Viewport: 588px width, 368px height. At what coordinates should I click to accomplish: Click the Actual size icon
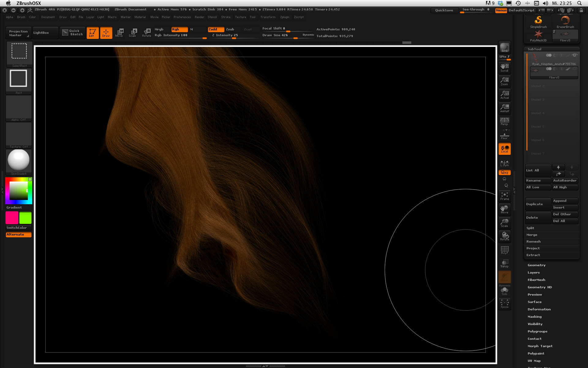click(504, 94)
